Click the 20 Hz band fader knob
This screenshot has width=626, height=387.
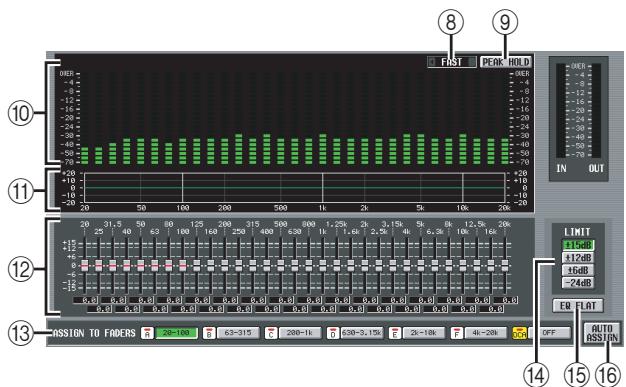(85, 266)
